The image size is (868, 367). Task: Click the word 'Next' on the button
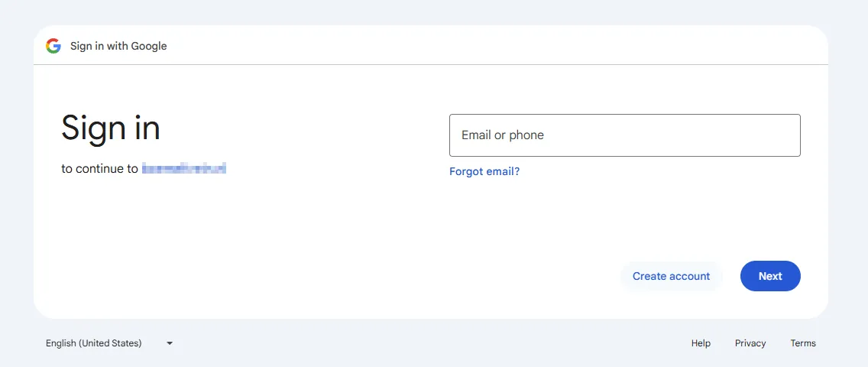pos(770,276)
